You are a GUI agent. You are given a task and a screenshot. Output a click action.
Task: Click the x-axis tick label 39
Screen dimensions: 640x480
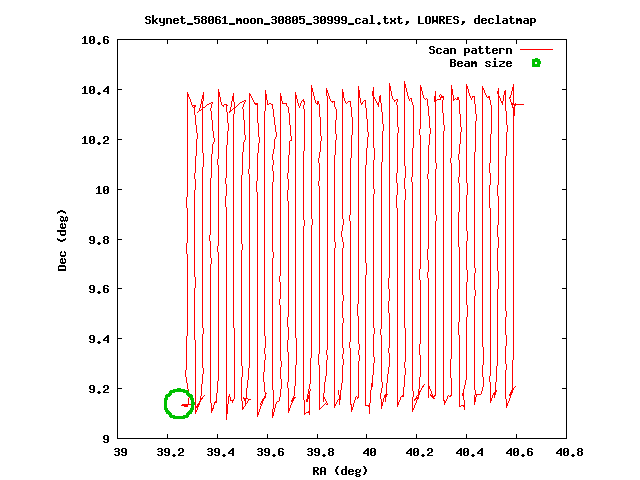[x=121, y=452]
